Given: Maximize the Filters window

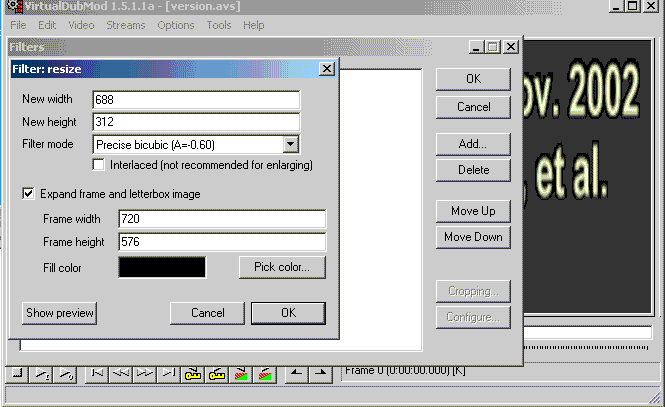Looking at the screenshot, I should click(493, 47).
